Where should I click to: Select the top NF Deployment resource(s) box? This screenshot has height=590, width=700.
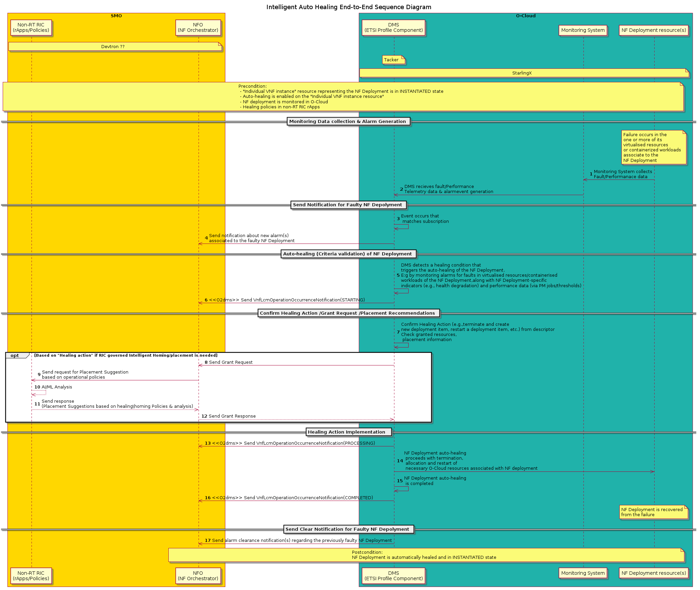point(654,30)
